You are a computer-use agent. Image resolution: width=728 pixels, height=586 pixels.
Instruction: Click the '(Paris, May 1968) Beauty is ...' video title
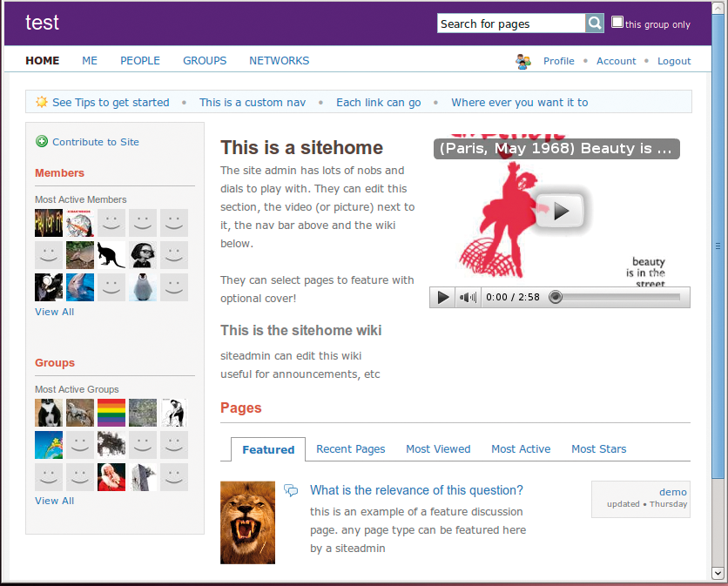click(x=556, y=149)
